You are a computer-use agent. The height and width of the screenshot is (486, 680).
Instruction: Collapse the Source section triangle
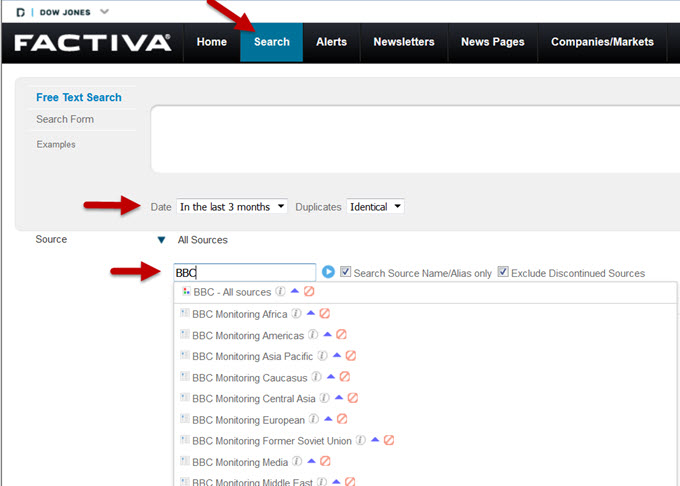[161, 240]
